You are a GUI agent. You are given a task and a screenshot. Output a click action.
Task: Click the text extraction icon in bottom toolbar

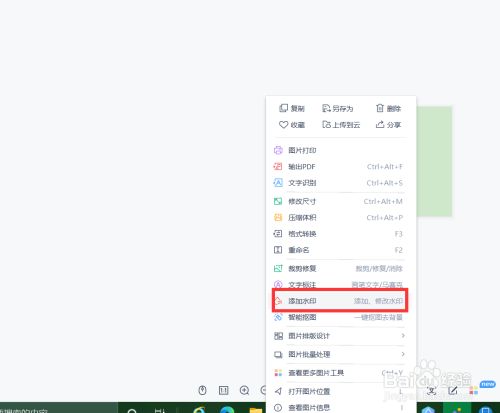pyautogui.click(x=431, y=390)
